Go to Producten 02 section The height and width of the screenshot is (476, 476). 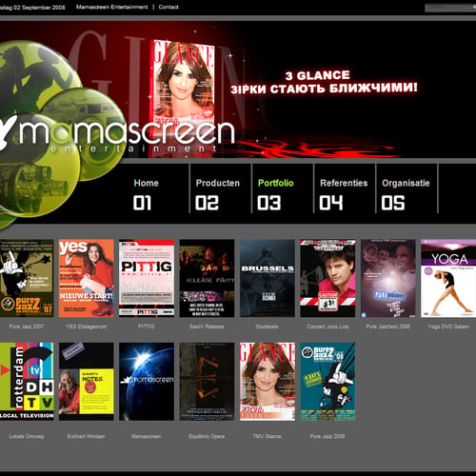coord(218,194)
